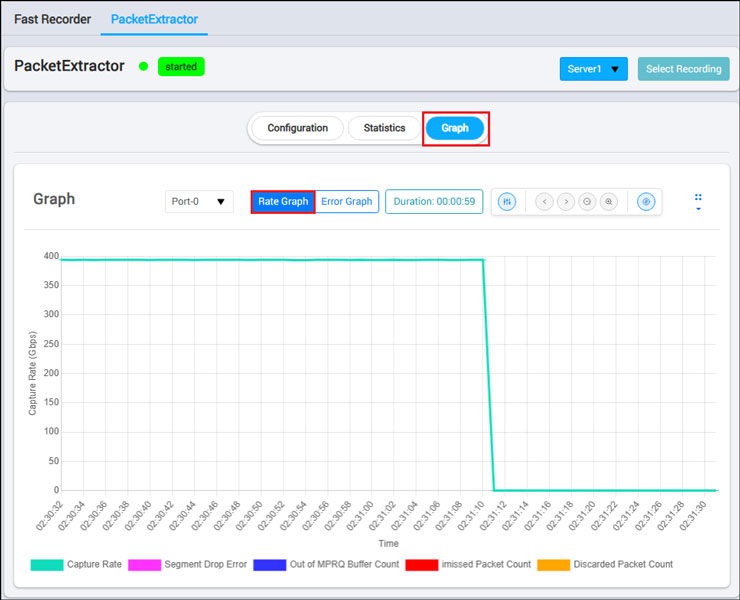Open the graph settings sliders icon

[507, 202]
